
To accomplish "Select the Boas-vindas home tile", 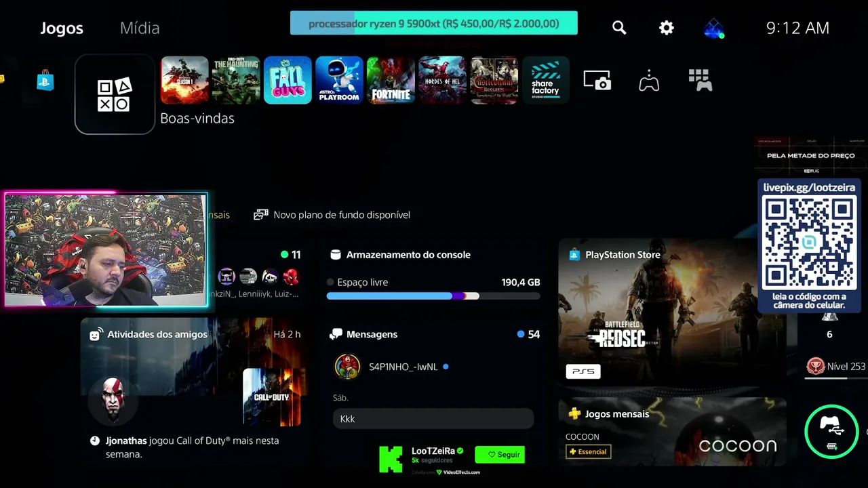I will click(115, 94).
